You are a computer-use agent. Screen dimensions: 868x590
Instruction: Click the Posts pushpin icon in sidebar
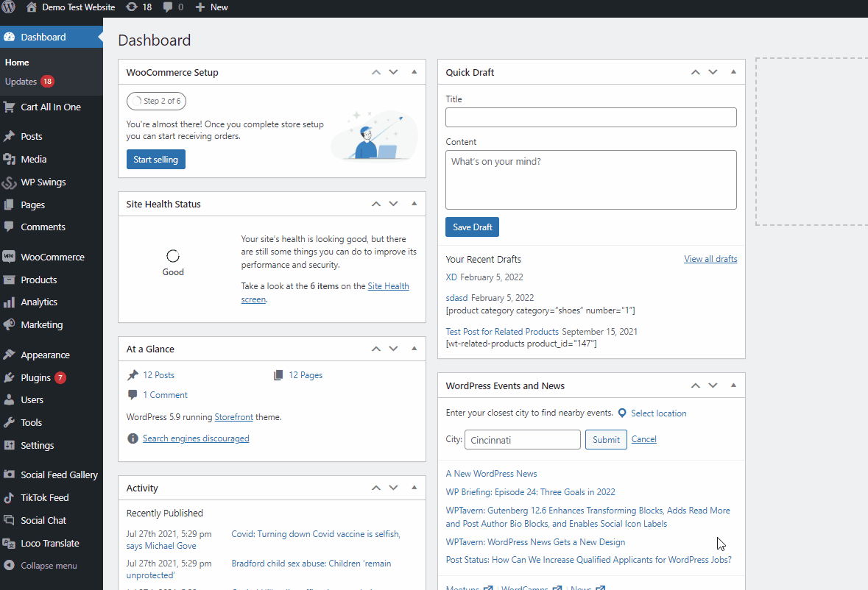(x=9, y=137)
